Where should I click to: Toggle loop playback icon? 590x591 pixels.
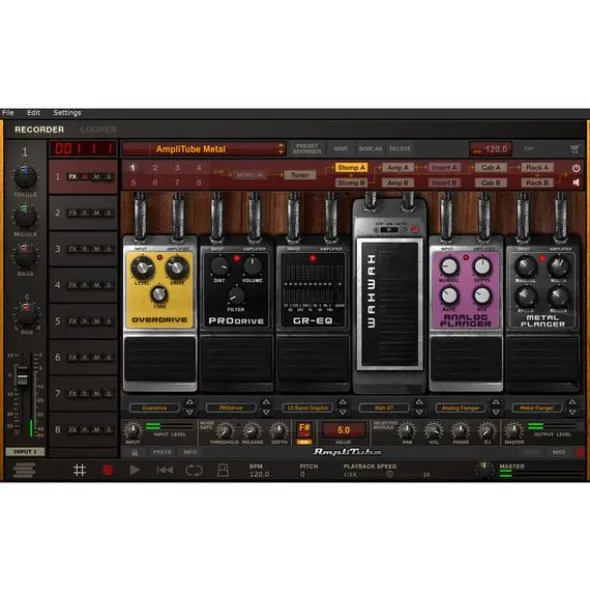[194, 470]
